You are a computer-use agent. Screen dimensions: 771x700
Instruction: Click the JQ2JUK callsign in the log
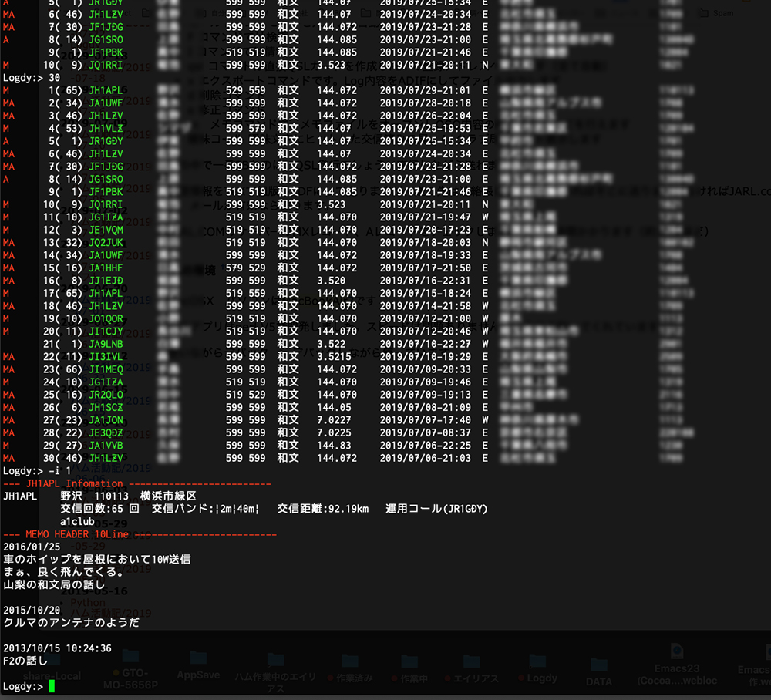pos(105,242)
